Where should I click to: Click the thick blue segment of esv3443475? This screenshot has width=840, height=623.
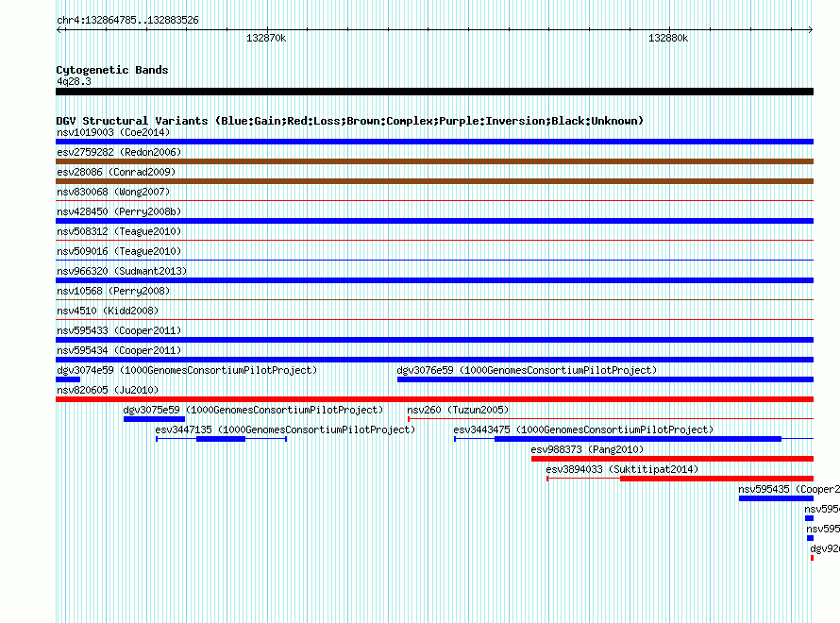click(638, 439)
